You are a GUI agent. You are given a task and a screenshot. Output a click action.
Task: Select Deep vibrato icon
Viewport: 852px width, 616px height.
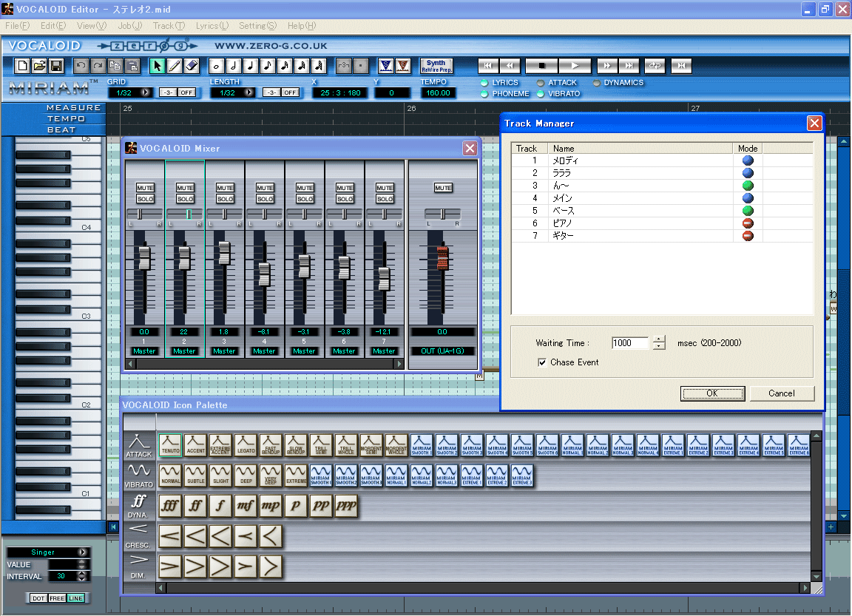[x=246, y=475]
